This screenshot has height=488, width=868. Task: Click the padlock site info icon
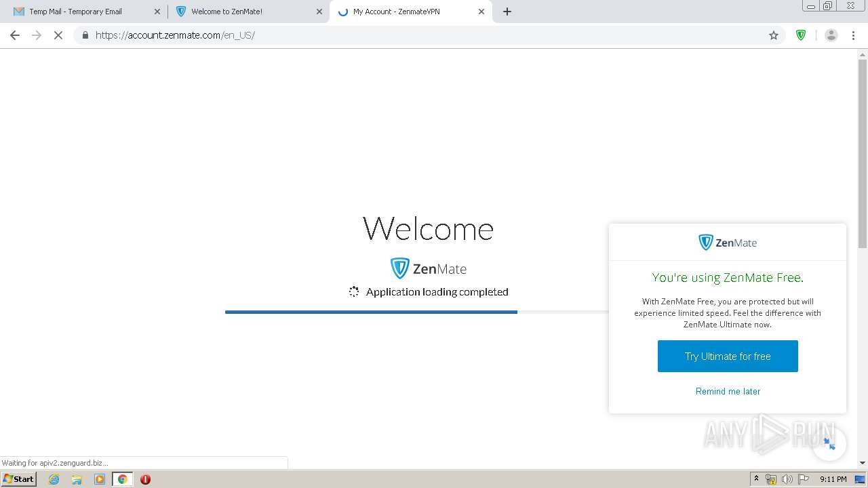point(85,35)
